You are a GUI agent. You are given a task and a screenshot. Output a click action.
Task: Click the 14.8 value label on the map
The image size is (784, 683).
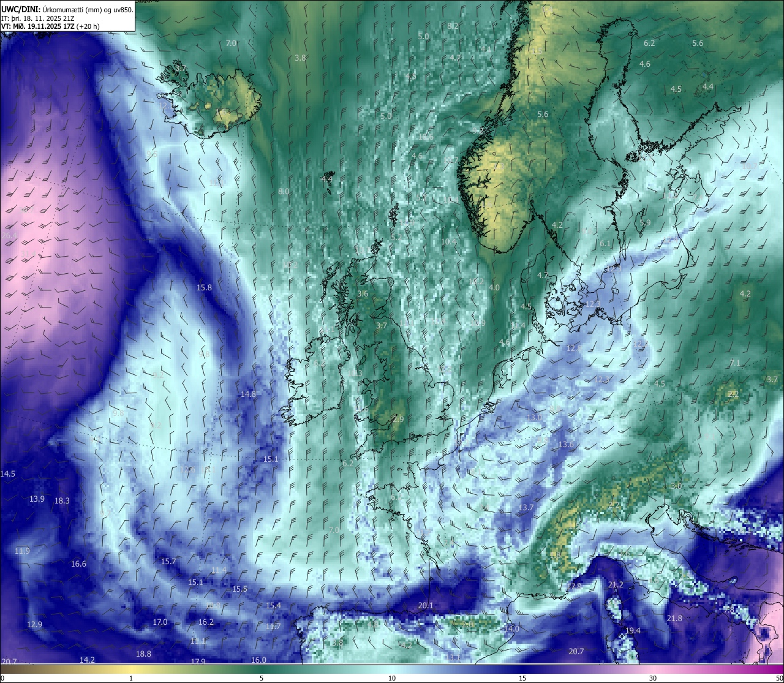(248, 394)
